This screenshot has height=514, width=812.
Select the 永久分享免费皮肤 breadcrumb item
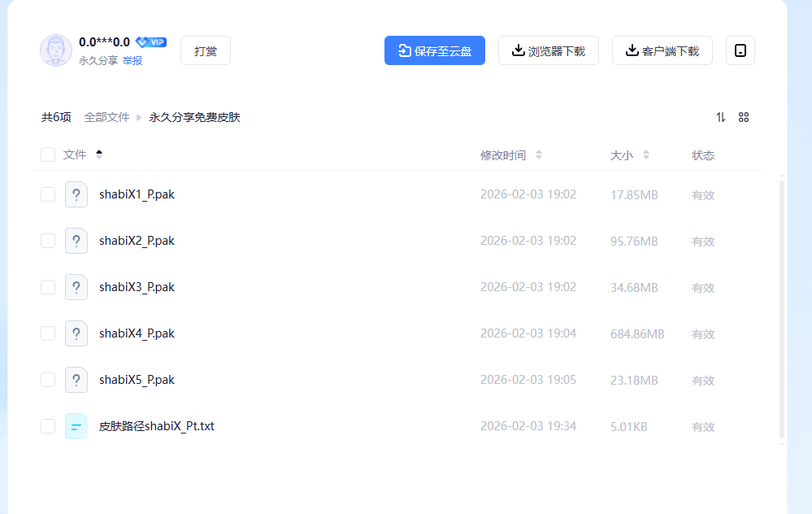[x=193, y=117]
